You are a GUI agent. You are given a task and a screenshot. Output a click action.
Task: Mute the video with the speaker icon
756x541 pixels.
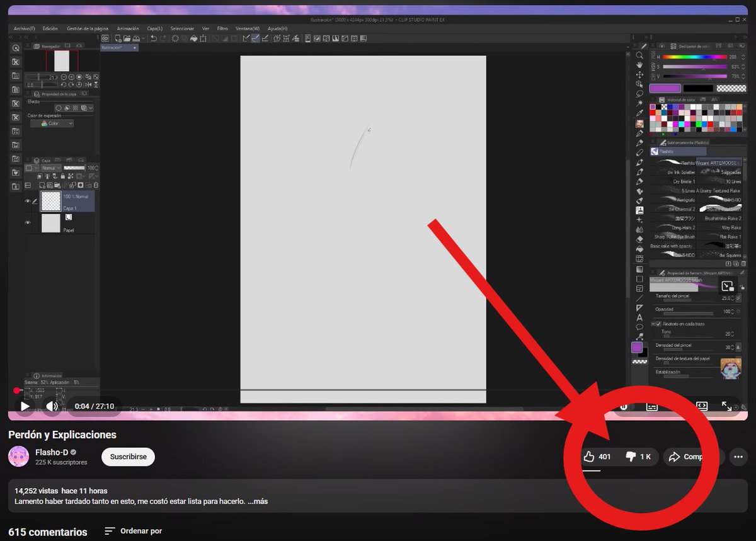coord(52,407)
